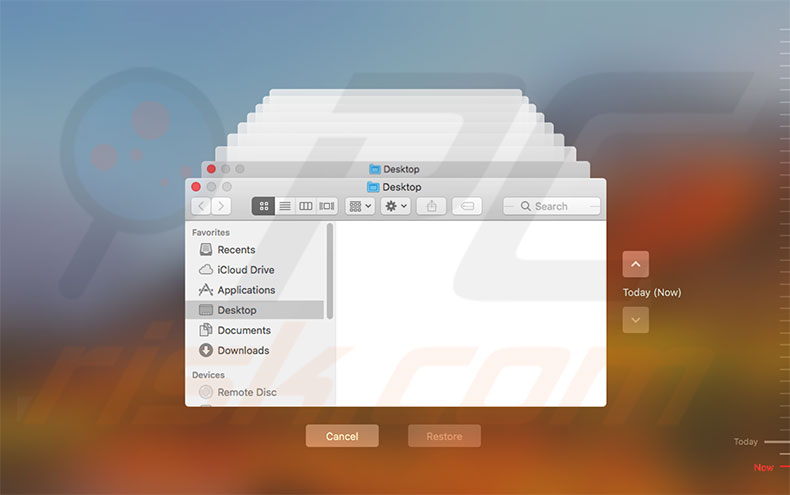Click the Favorites sidebar heading

[x=211, y=232]
